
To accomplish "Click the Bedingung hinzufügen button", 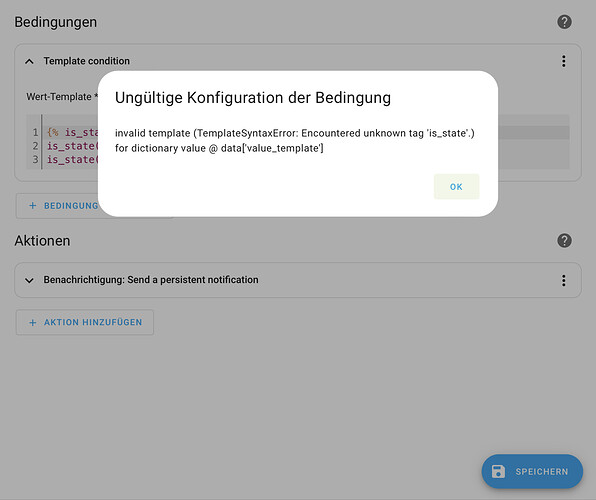I will coord(57,206).
